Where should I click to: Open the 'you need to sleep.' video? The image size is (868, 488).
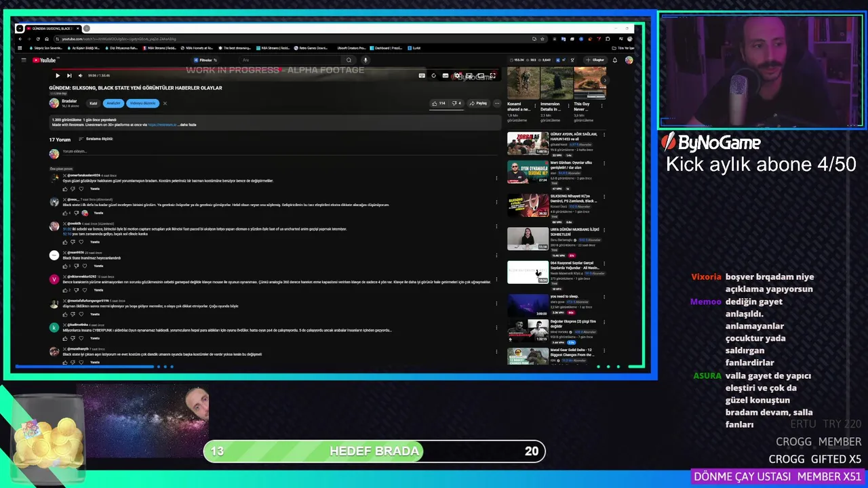click(x=528, y=305)
